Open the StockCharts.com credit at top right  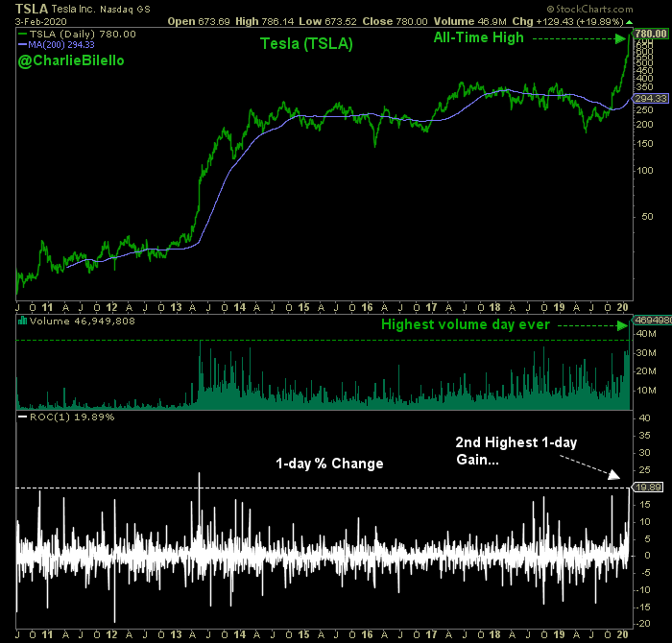pyautogui.click(x=590, y=9)
